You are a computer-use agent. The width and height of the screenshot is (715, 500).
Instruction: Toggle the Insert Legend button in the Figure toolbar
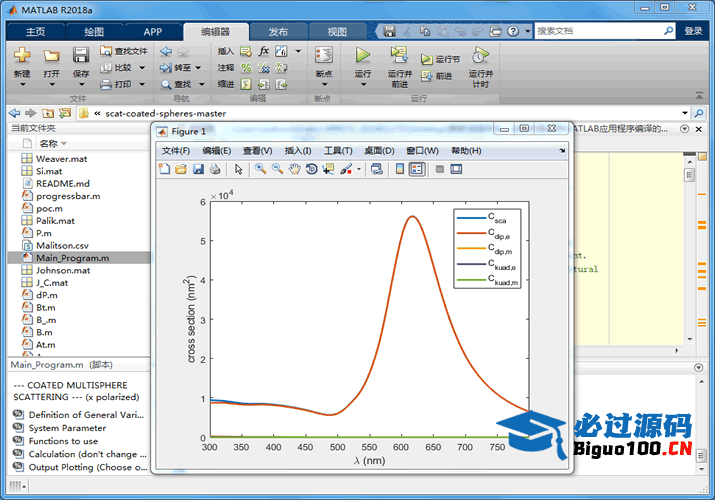[417, 169]
